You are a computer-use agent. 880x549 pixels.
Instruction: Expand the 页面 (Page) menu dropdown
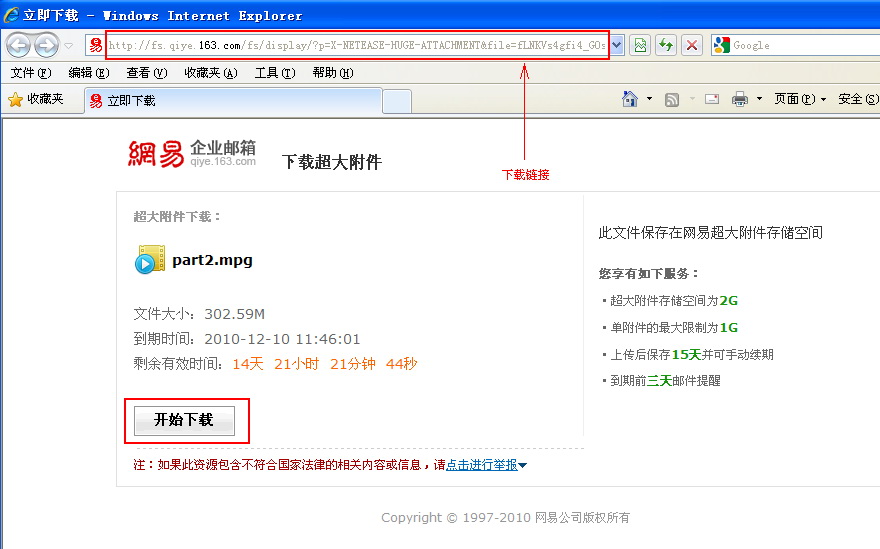(800, 99)
